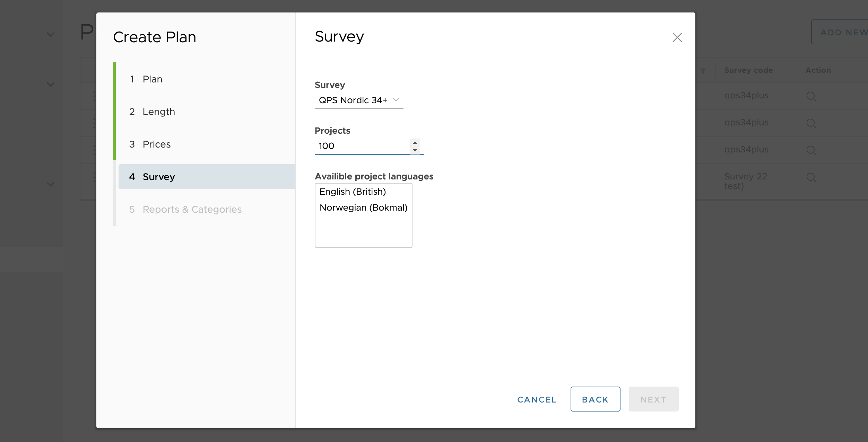
Task: Click the CANCEL button
Action: [x=537, y=399]
